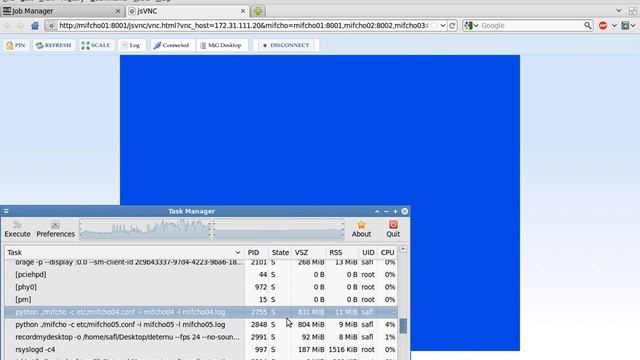Select the rsyslogd -c4 process row
This screenshot has height=360, width=640.
(201, 350)
